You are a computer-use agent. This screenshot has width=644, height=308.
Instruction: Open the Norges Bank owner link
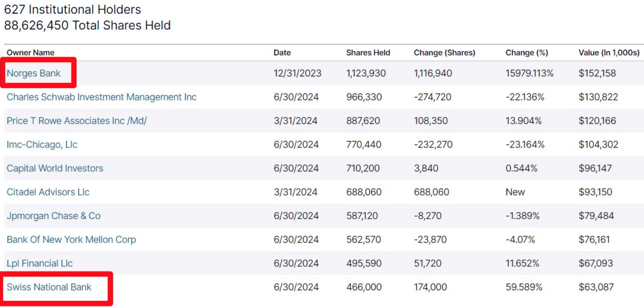pyautogui.click(x=34, y=74)
